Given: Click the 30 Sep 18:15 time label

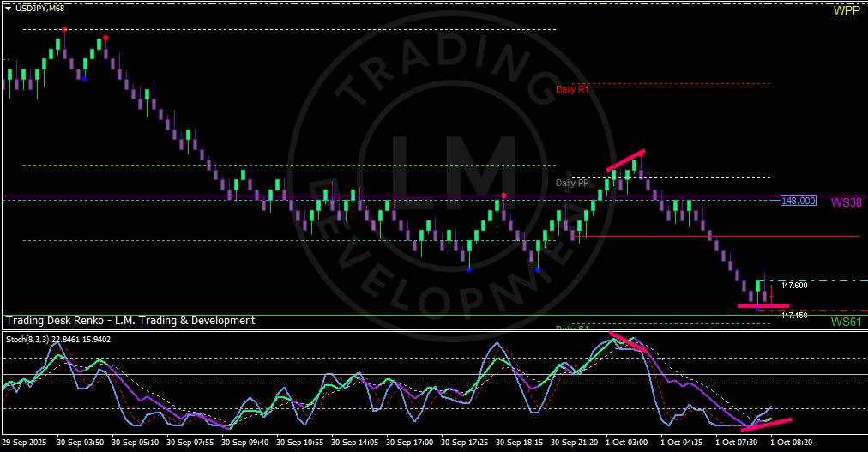Looking at the screenshot, I should pos(519,443).
